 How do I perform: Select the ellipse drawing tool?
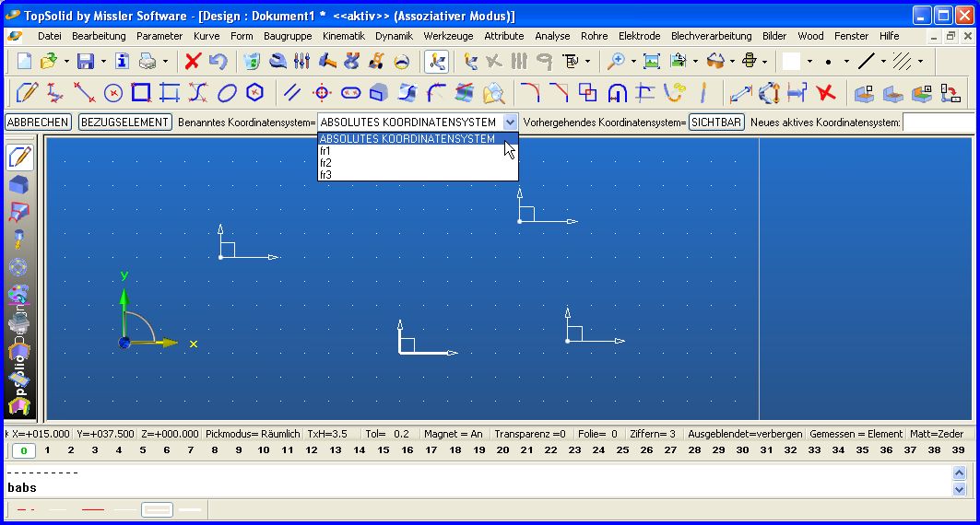click(227, 93)
